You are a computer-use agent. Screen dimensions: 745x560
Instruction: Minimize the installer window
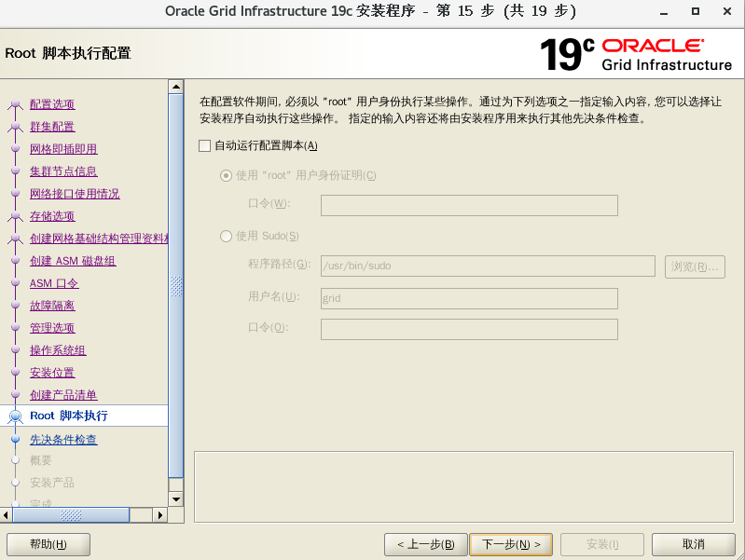pos(664,12)
